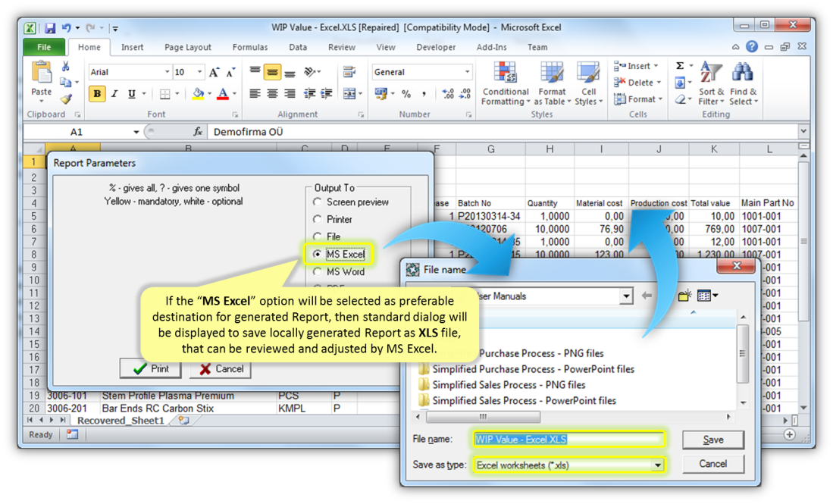Click Cancel in File name dialog
The image size is (833, 504).
pyautogui.click(x=713, y=464)
